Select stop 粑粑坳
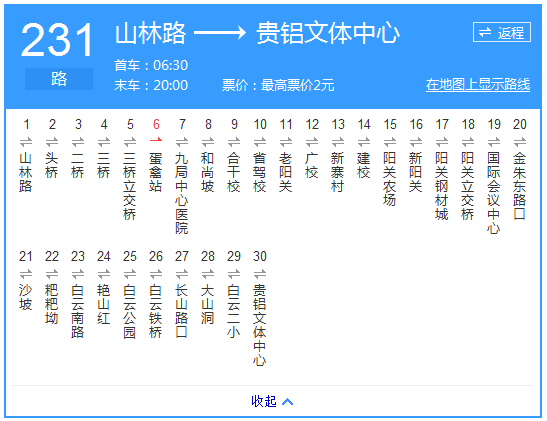 pos(52,305)
